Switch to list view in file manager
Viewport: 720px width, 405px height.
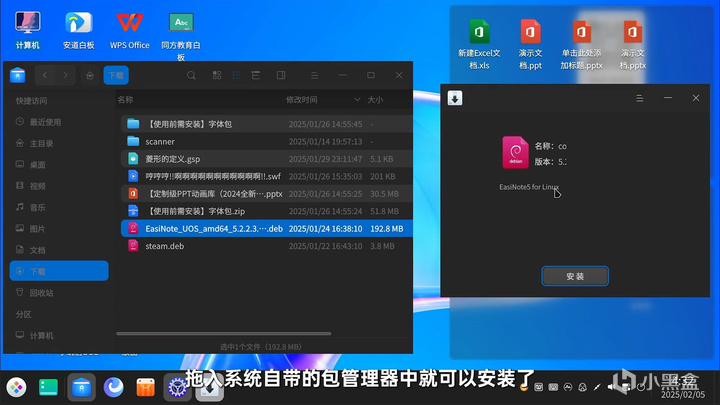[x=236, y=75]
